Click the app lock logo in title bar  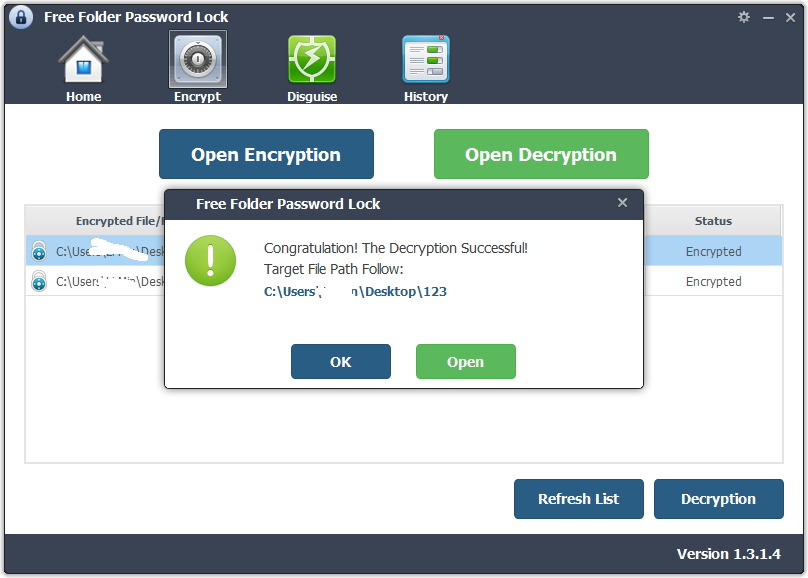pyautogui.click(x=21, y=17)
